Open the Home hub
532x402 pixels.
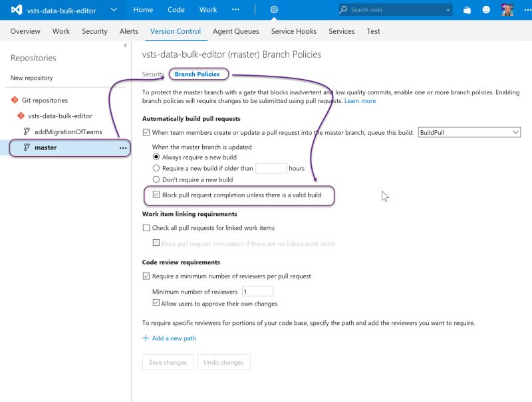click(x=143, y=10)
